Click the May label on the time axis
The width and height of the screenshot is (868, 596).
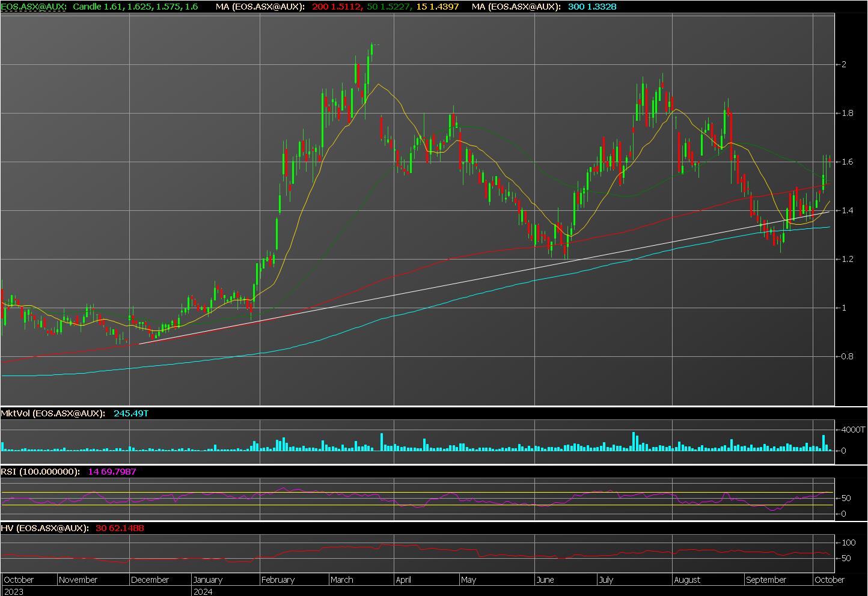[x=468, y=580]
